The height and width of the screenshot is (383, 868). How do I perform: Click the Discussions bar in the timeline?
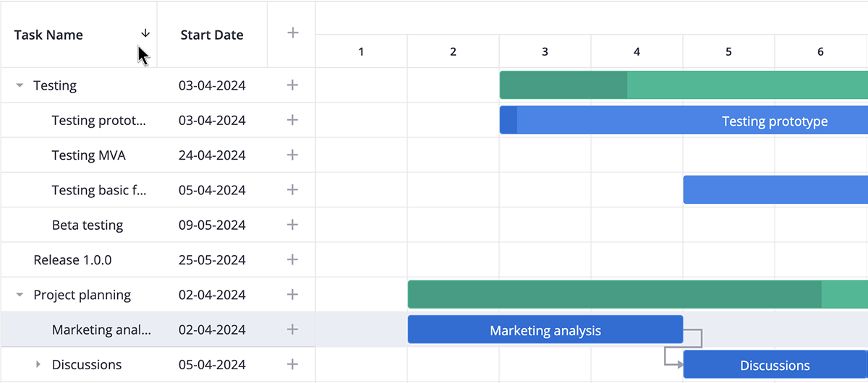(x=775, y=365)
